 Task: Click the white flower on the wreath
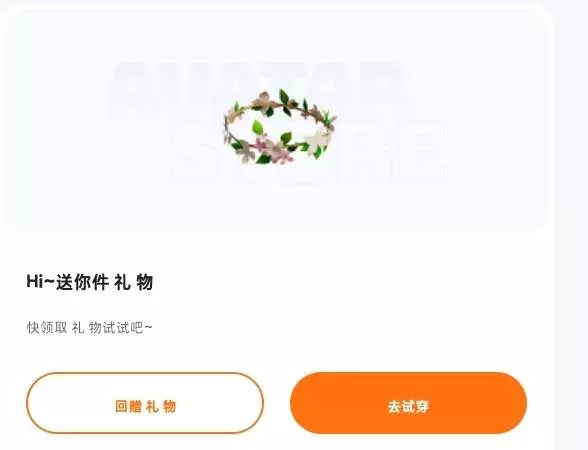(317, 138)
